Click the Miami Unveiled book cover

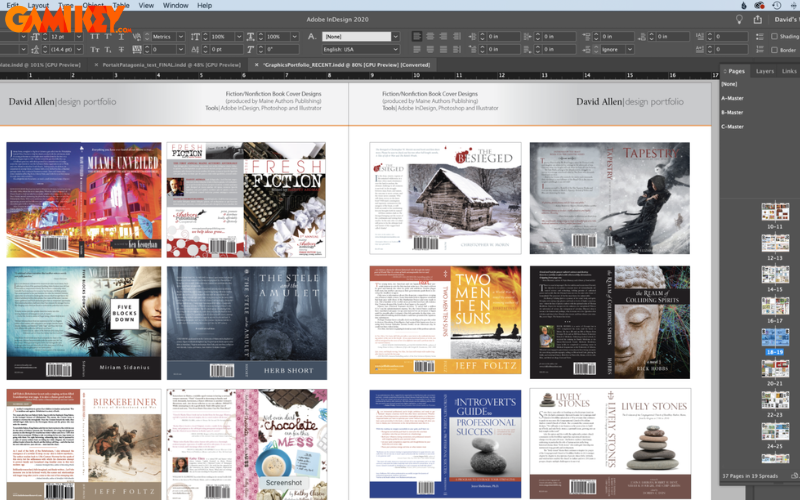click(x=84, y=199)
